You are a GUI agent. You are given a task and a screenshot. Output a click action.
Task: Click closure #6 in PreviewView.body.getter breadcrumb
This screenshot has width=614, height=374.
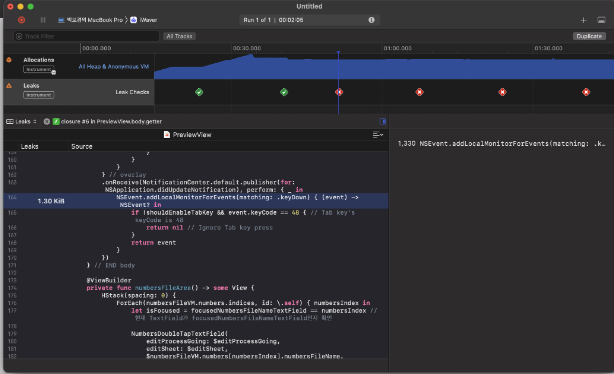pos(111,122)
